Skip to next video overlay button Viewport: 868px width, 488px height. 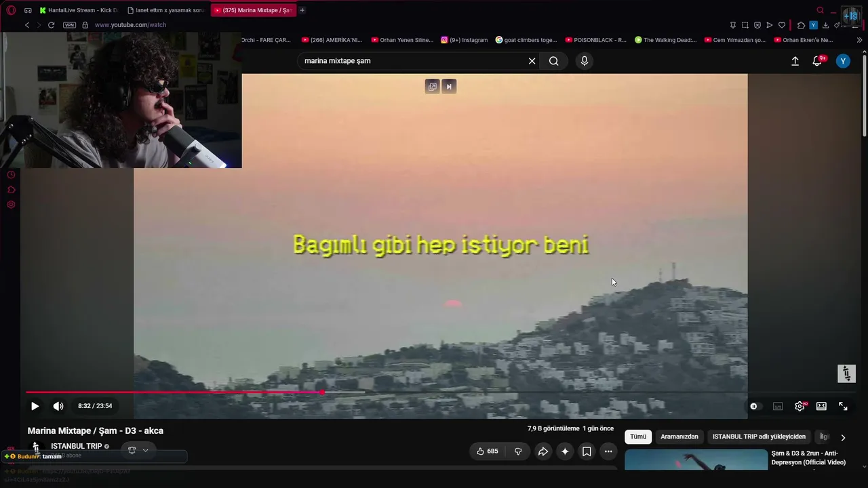449,87
